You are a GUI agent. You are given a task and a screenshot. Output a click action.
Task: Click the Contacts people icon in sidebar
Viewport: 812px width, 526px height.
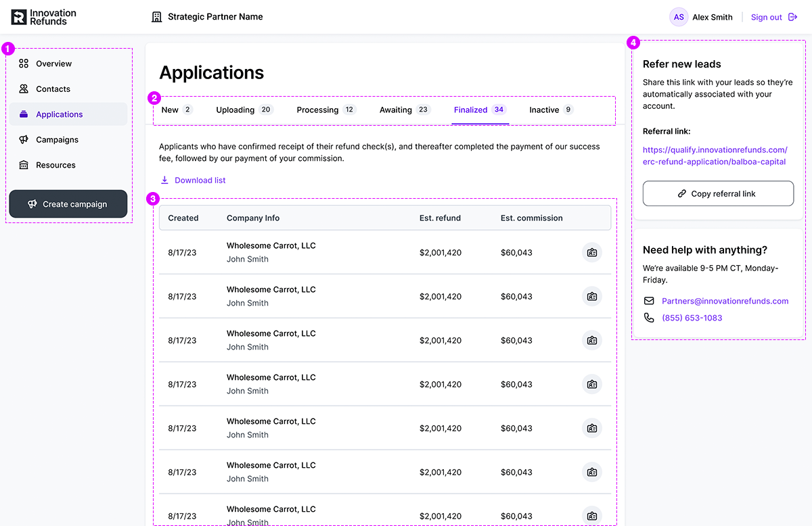pos(24,89)
